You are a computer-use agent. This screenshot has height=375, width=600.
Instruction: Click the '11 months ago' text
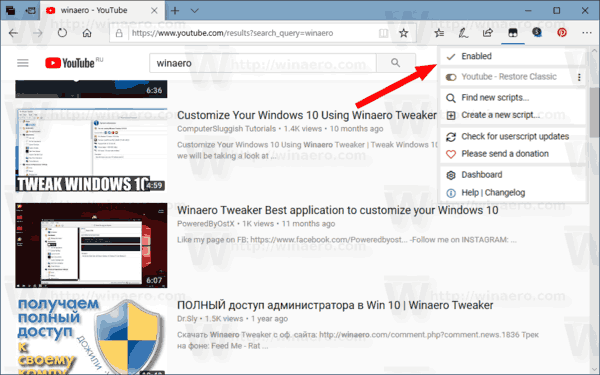[308, 224]
